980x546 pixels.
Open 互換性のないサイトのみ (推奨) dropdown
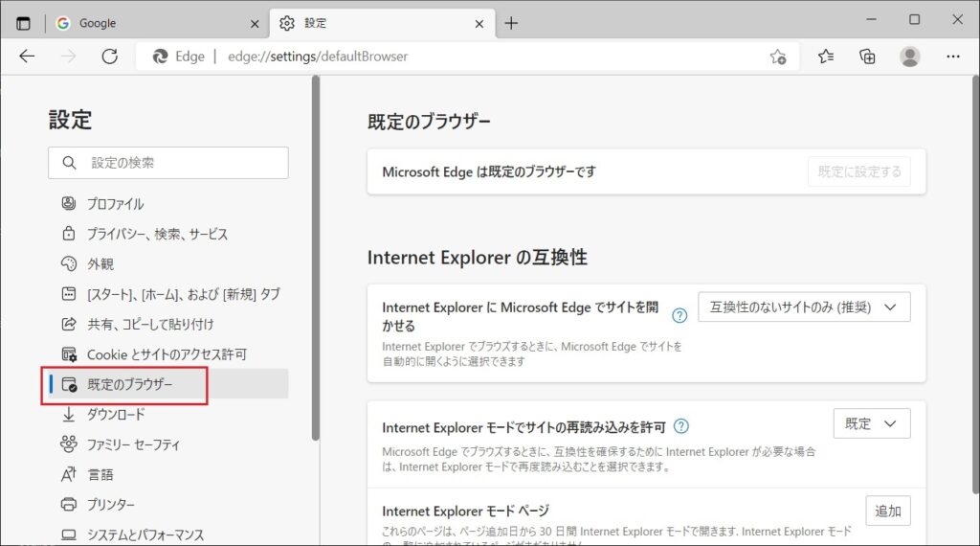click(x=804, y=307)
